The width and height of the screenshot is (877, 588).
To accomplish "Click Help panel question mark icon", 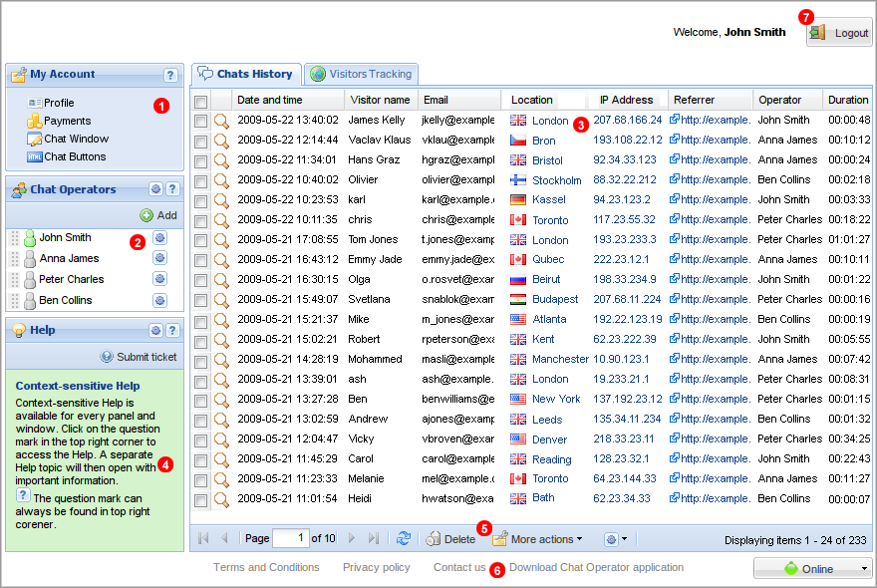I will [x=172, y=330].
